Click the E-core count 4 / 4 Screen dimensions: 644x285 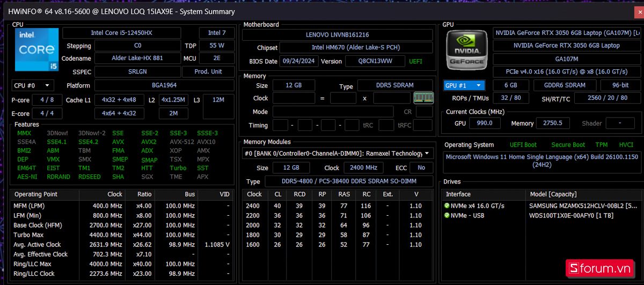click(47, 113)
